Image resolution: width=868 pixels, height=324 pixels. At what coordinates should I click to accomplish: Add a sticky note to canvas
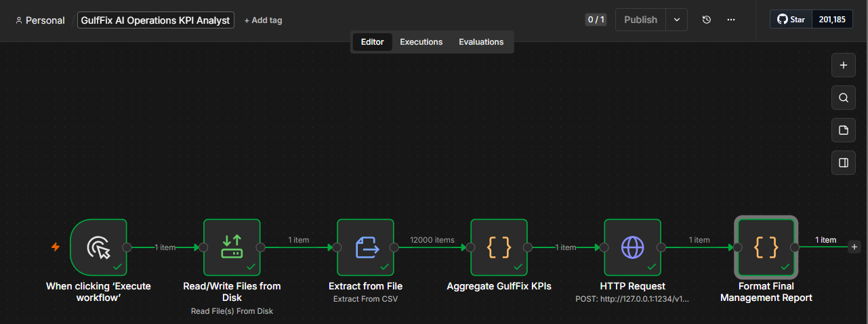(844, 130)
